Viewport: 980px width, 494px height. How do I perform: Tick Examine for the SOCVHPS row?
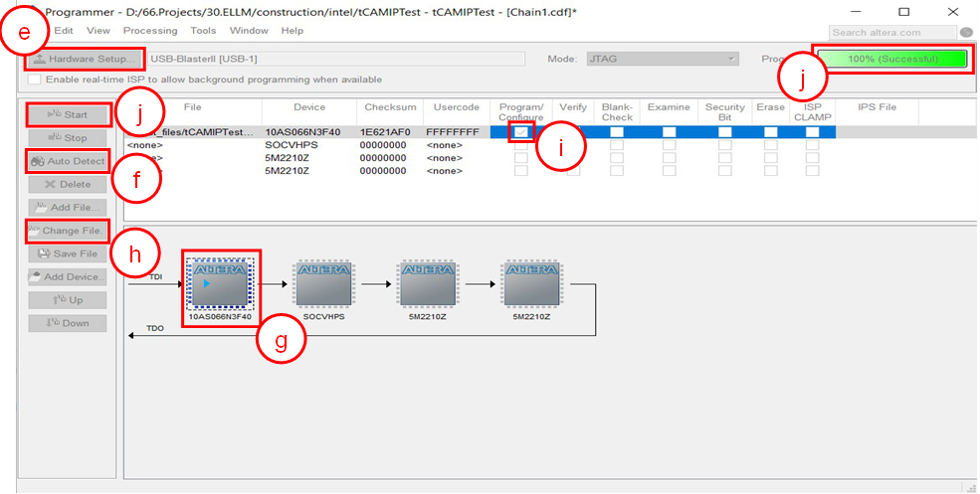(669, 145)
